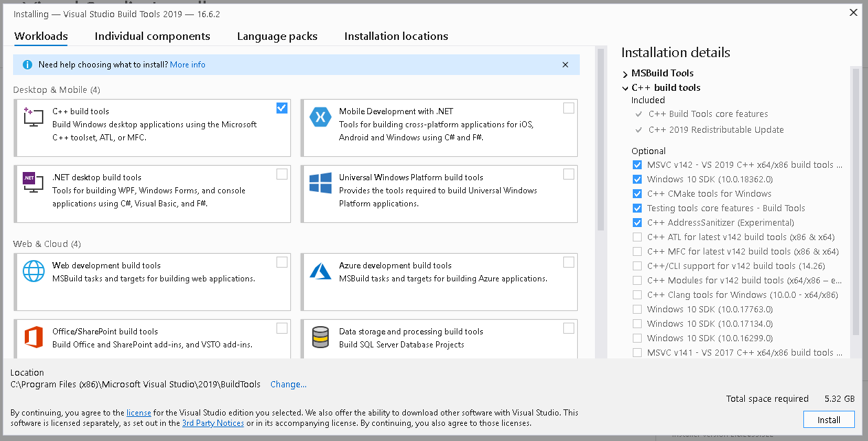The height and width of the screenshot is (441, 868).
Task: Select the C++ build tools workload icon
Action: (x=34, y=117)
